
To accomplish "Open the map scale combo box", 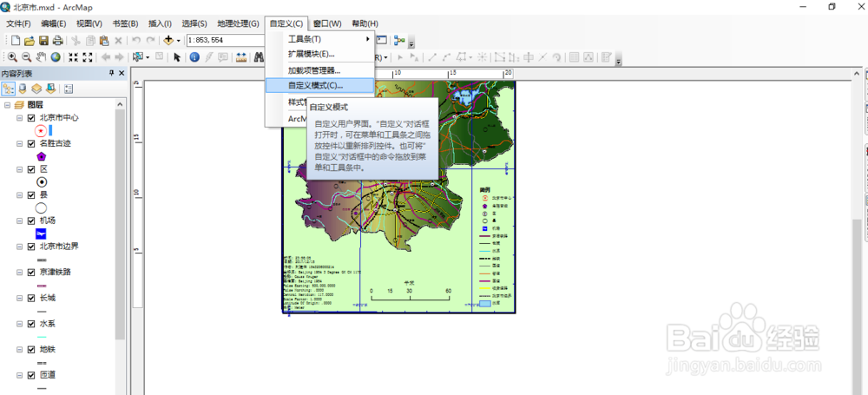I will pos(226,41).
